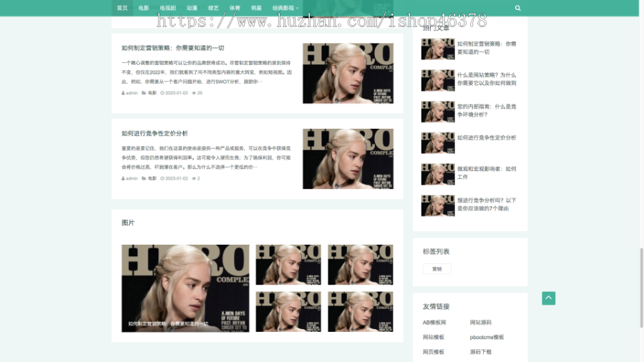Open article 如何进行竞争性定价分析 title in main list
644x362 pixels.
coord(155,133)
